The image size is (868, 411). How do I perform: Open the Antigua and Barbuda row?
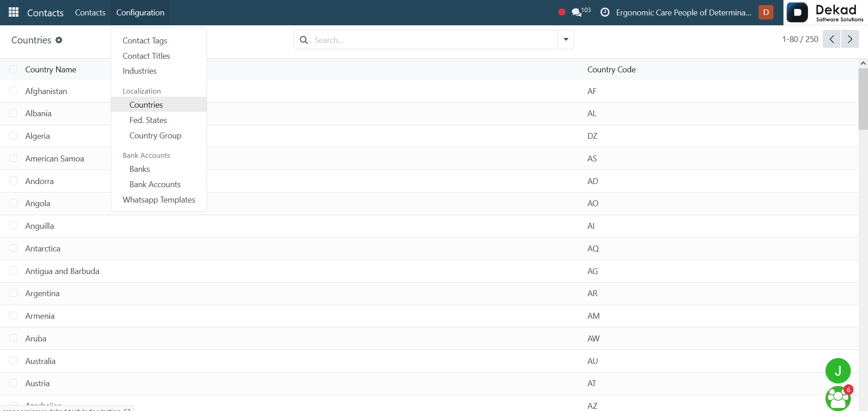pyautogui.click(x=429, y=271)
